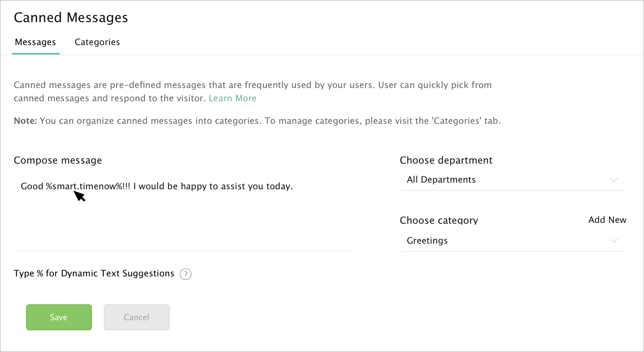Place cursor after 'assist you today.' text

(x=293, y=186)
